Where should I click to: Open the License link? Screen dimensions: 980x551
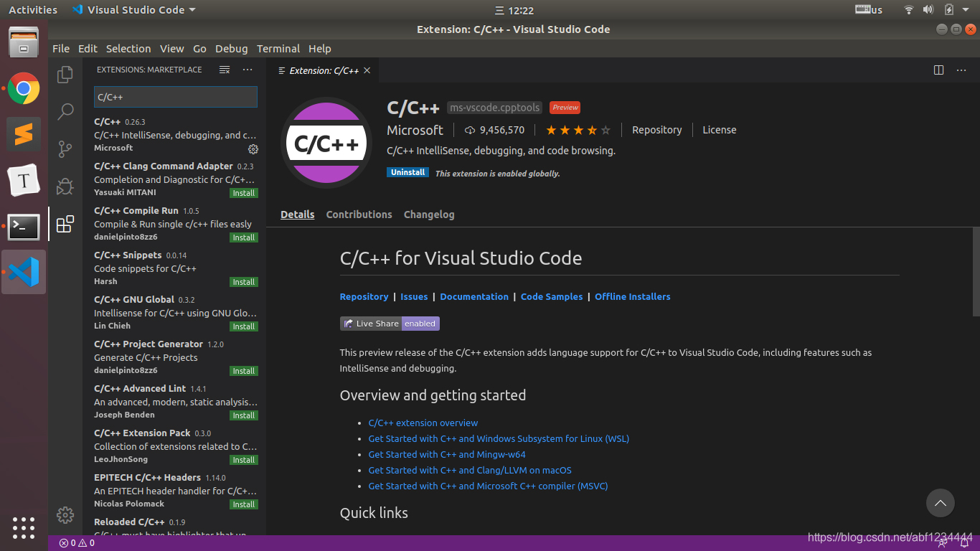tap(720, 130)
